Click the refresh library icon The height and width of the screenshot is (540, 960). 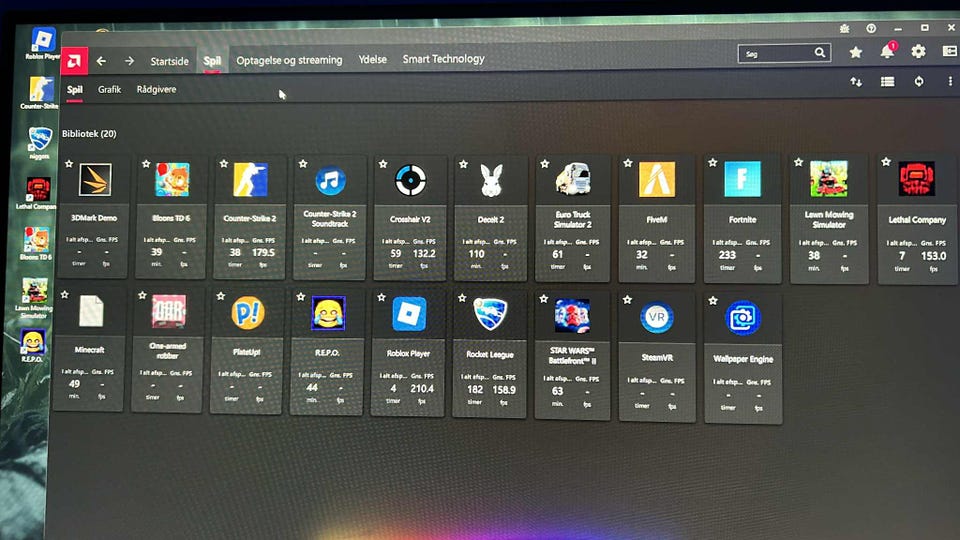[x=918, y=81]
